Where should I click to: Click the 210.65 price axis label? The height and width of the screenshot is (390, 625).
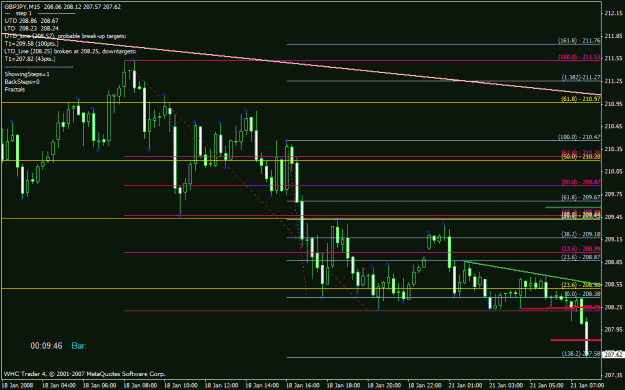613,126
